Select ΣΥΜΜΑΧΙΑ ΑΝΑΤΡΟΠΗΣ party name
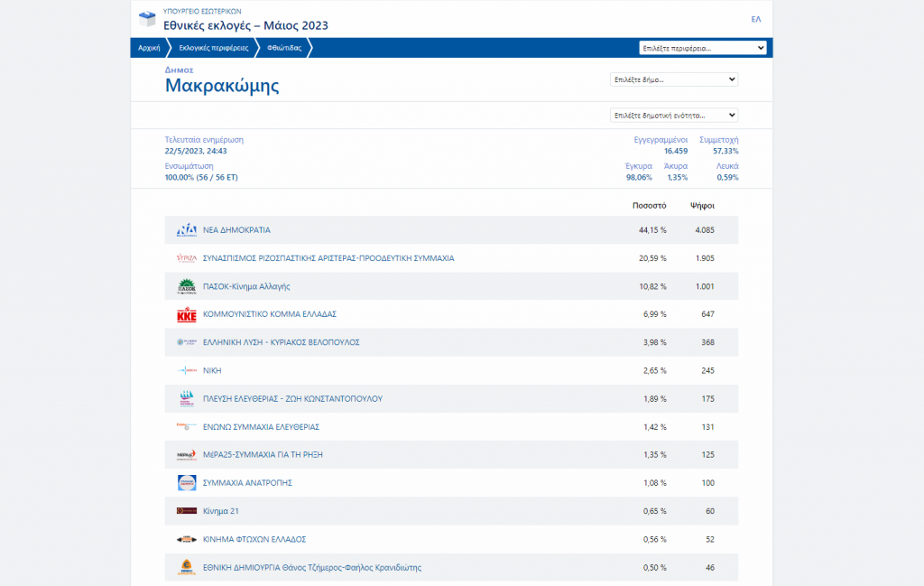This screenshot has height=586, width=924. click(x=247, y=483)
